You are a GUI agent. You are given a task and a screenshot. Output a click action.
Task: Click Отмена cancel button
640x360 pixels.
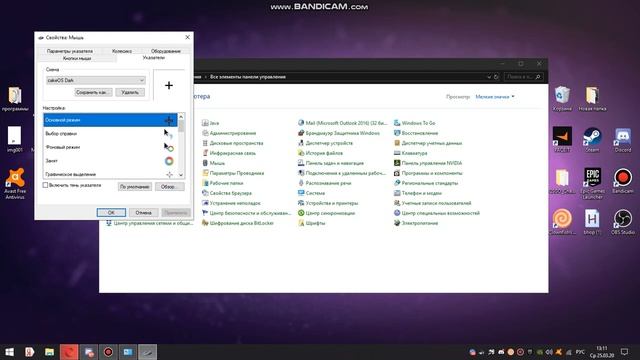pyautogui.click(x=143, y=213)
